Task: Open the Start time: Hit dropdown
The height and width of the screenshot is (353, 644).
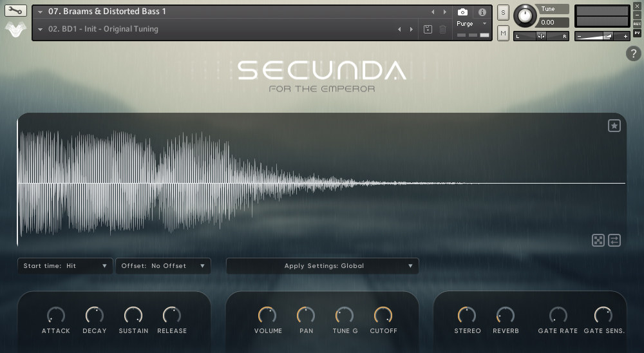Action: tap(65, 266)
